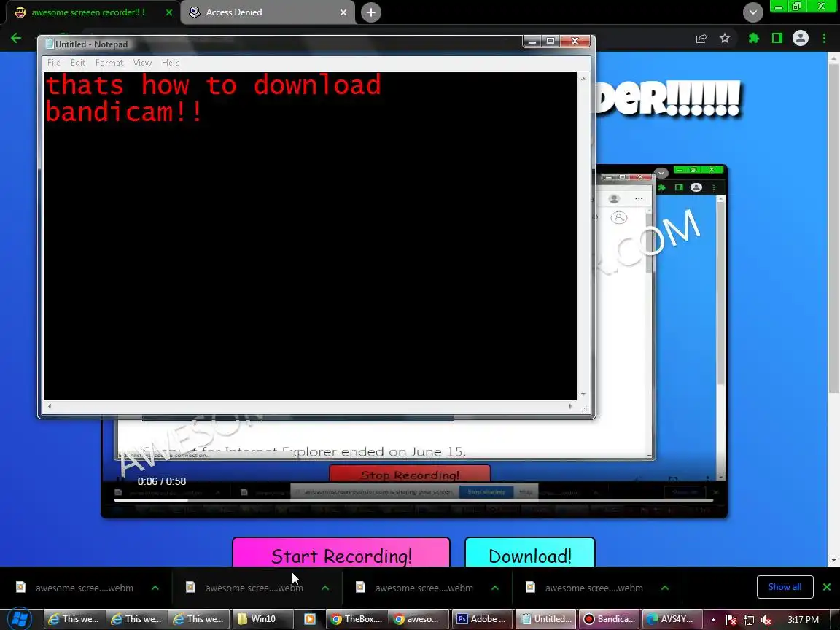The image size is (840, 630).
Task: Click the Start Recording! button
Action: tap(341, 552)
